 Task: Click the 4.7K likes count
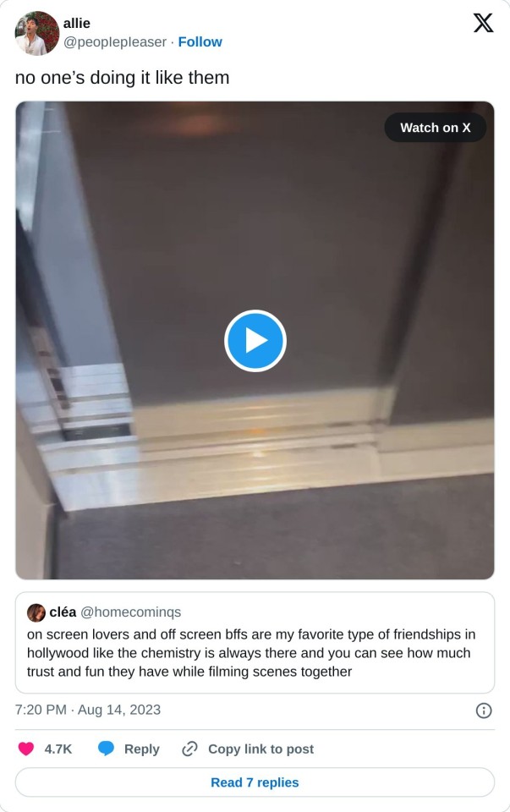(x=58, y=749)
